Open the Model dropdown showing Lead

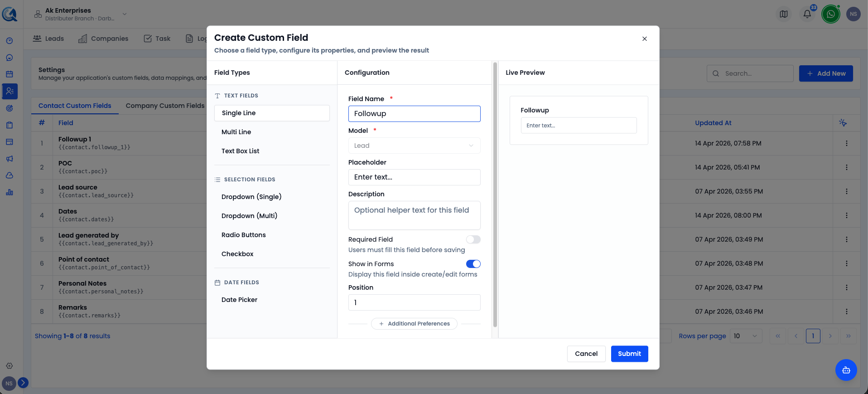pyautogui.click(x=414, y=146)
